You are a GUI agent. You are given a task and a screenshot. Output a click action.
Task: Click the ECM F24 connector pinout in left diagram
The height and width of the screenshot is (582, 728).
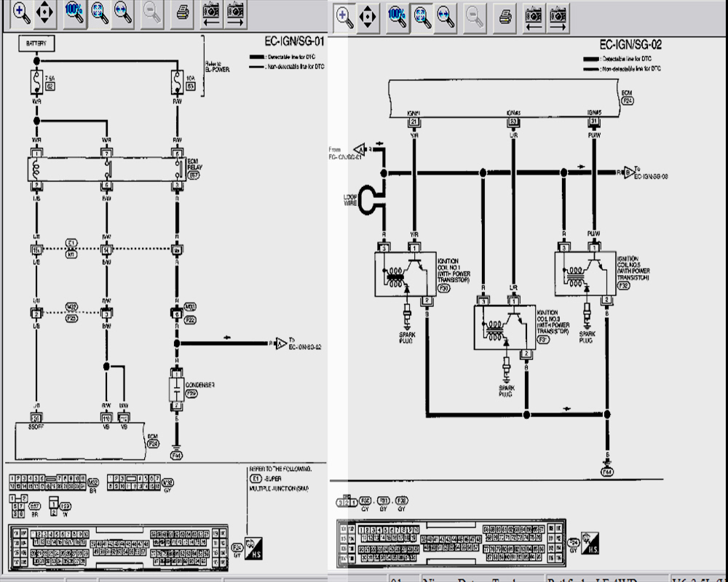119,548
